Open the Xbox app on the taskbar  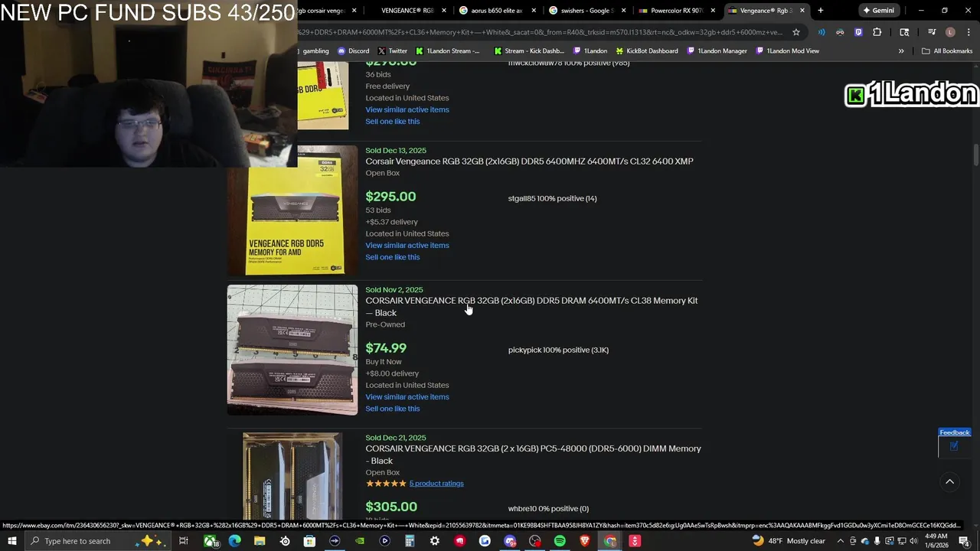[x=210, y=541]
